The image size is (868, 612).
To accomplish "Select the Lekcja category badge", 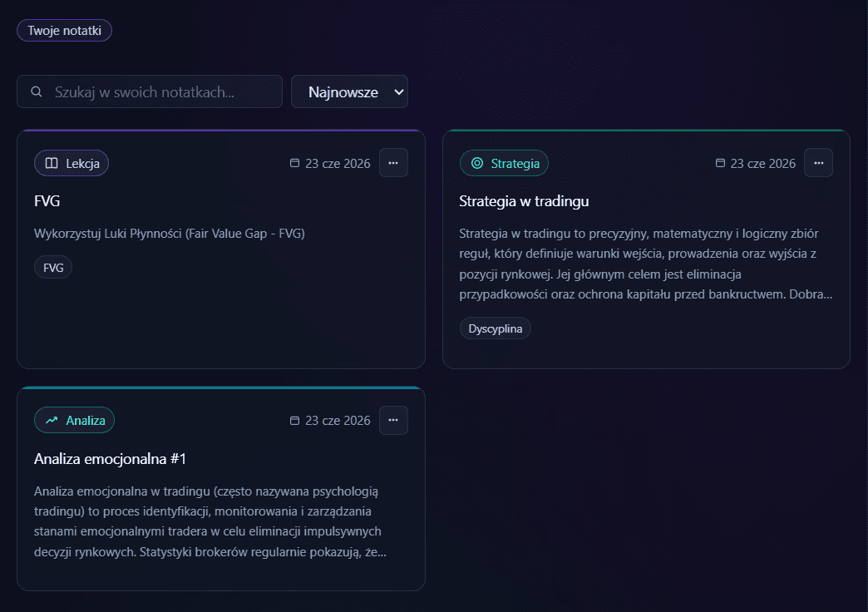I will (x=72, y=163).
